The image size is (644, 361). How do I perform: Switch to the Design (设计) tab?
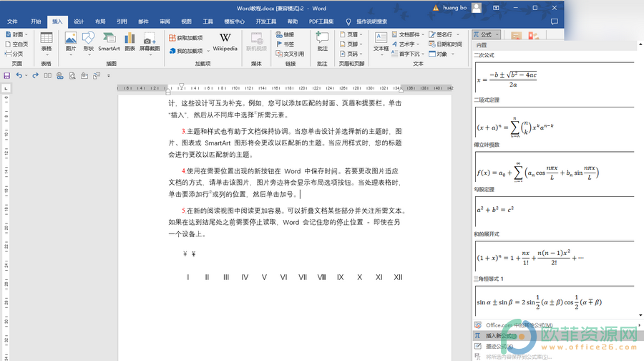click(x=79, y=21)
